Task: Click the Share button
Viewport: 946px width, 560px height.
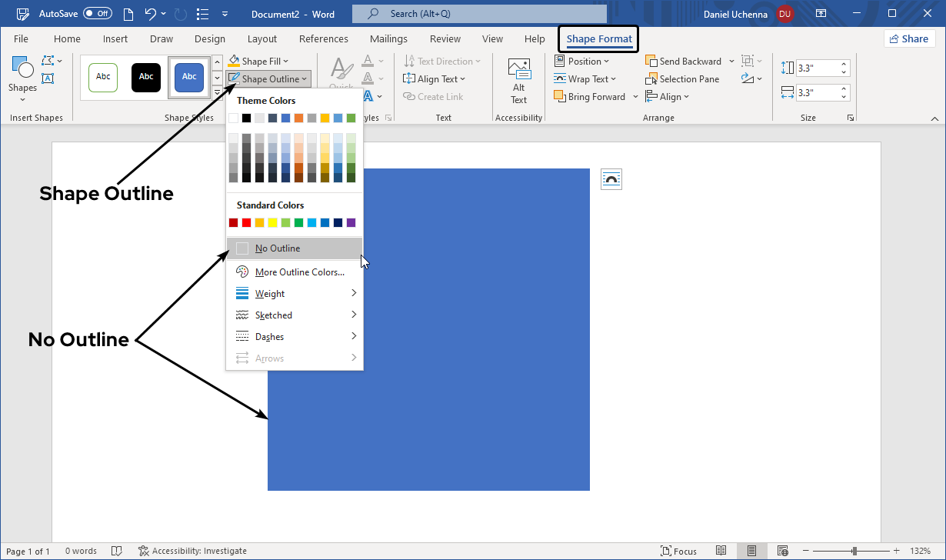Action: point(908,39)
